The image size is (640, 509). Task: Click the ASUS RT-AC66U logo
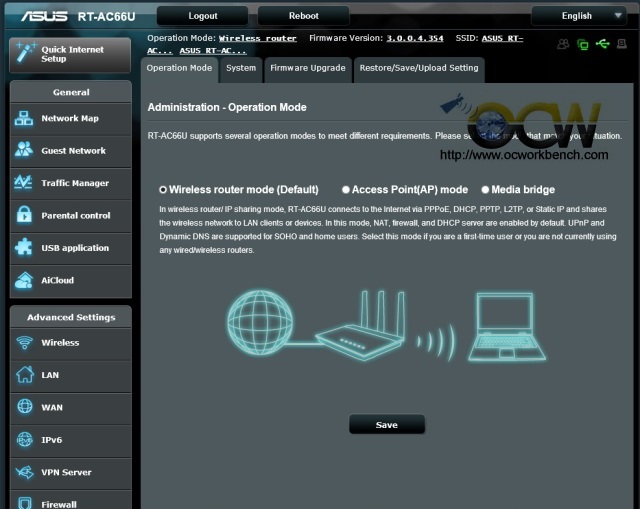tap(78, 16)
